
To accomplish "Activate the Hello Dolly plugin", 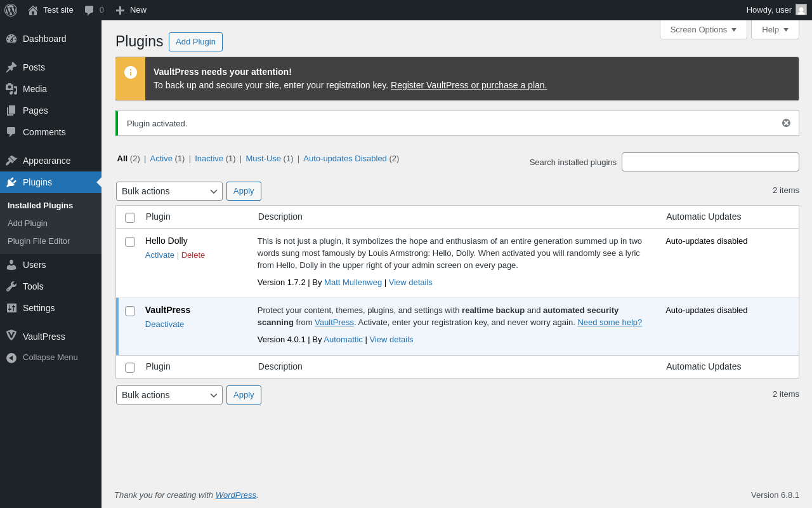I will tap(160, 255).
